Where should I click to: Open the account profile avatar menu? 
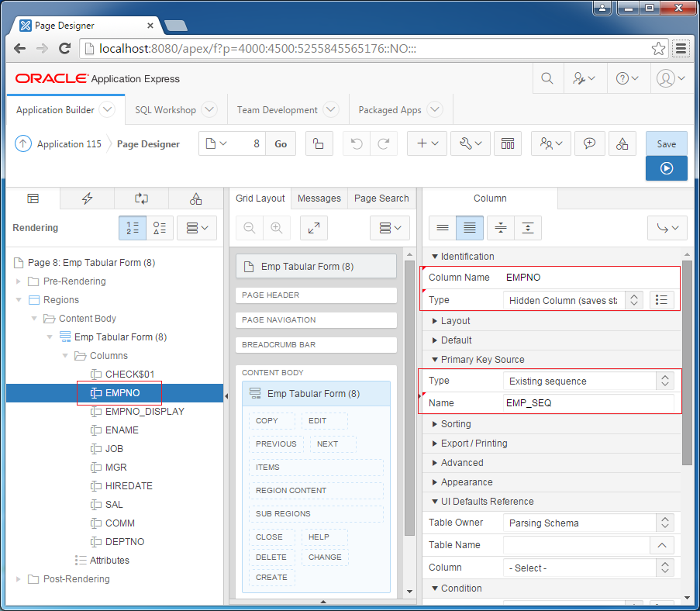coord(671,78)
